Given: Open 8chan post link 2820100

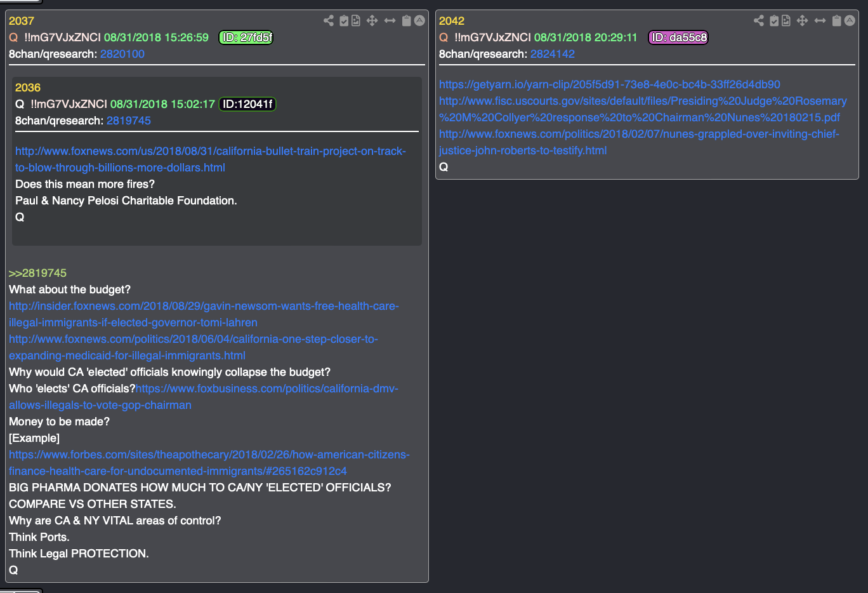Looking at the screenshot, I should click(x=122, y=54).
